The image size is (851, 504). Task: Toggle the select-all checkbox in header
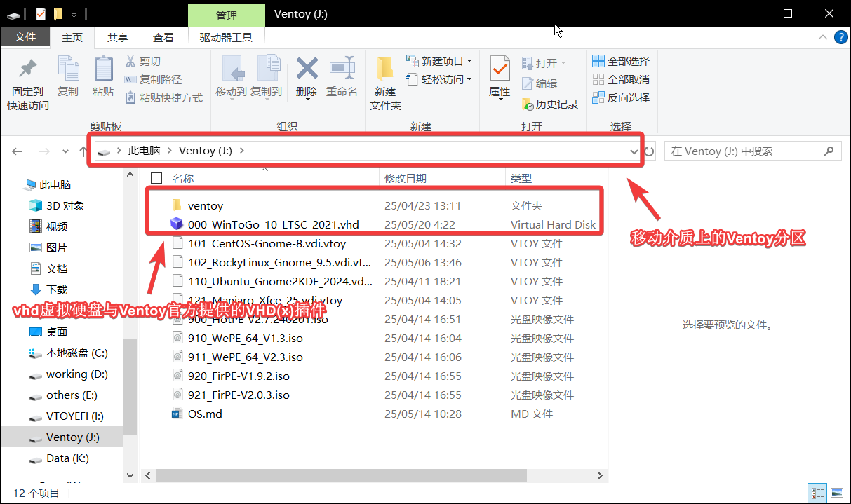coord(156,178)
